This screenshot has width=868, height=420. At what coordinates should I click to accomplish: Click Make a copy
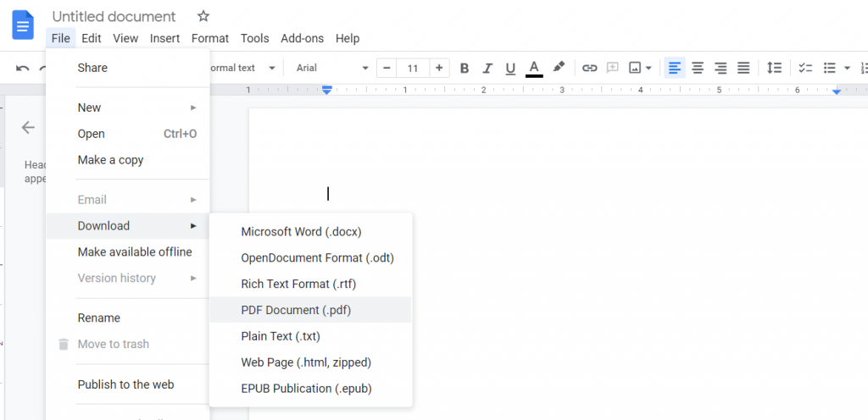click(x=110, y=160)
